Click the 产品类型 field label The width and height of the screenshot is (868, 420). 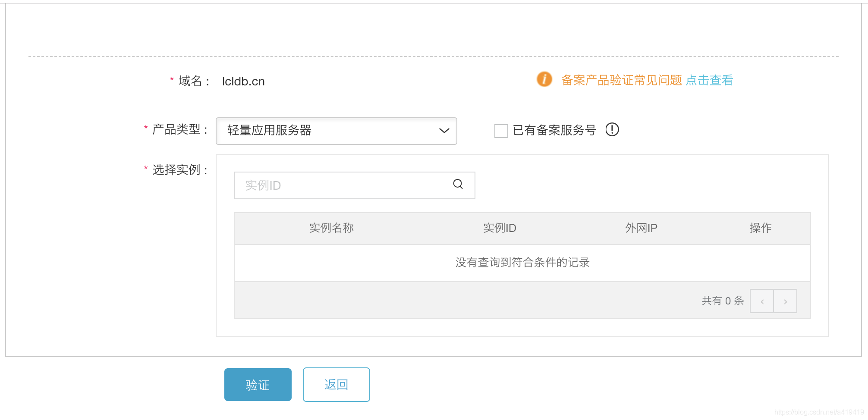(x=179, y=129)
